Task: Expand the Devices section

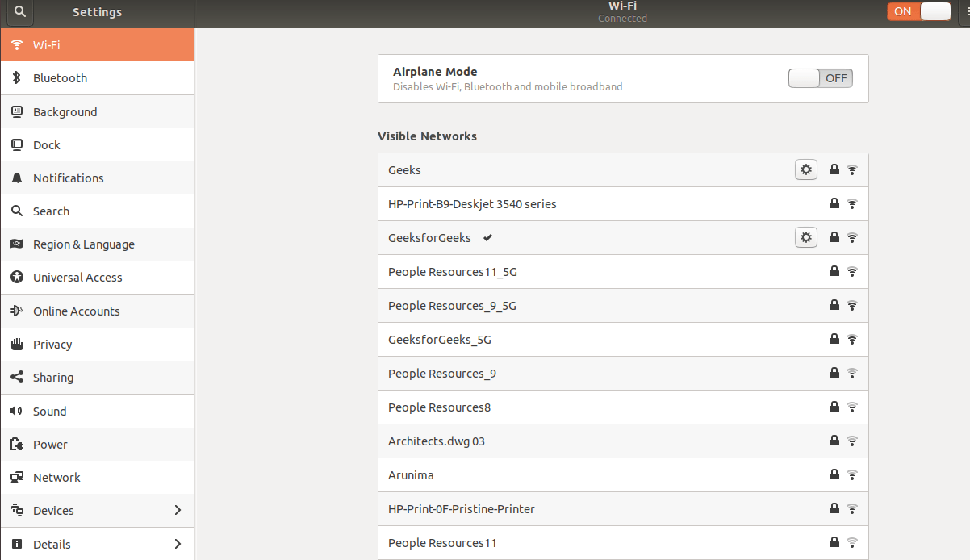Action: click(x=97, y=510)
